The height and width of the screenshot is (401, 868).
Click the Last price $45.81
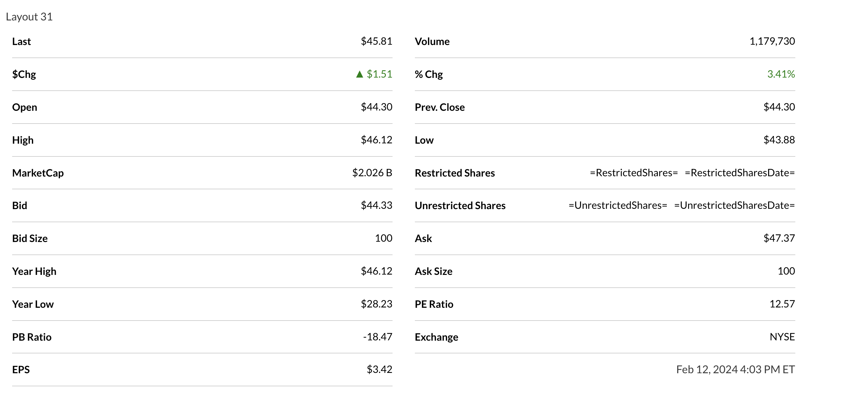(376, 41)
